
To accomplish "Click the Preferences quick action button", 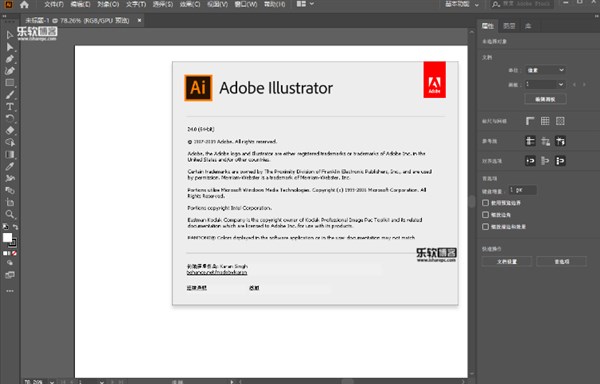I will coord(561,262).
